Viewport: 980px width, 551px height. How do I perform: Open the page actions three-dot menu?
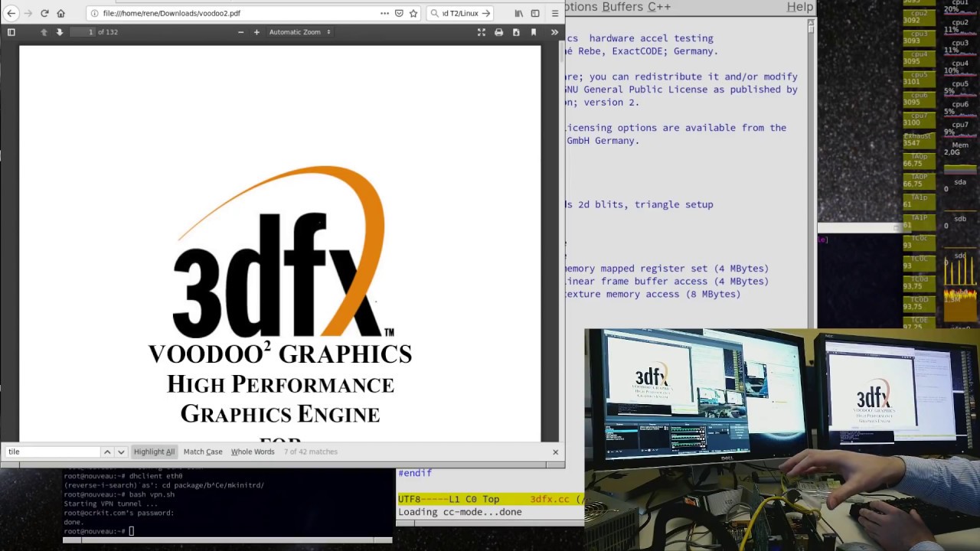tap(384, 13)
